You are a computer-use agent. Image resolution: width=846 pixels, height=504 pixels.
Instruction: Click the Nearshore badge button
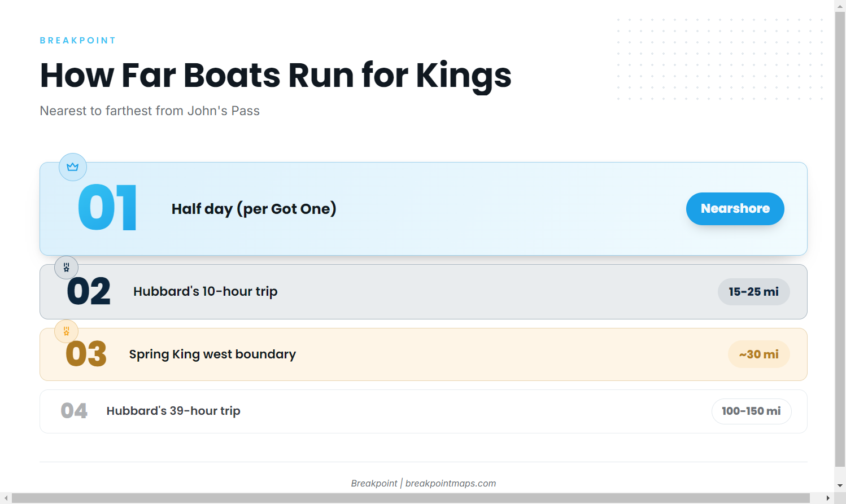point(735,209)
